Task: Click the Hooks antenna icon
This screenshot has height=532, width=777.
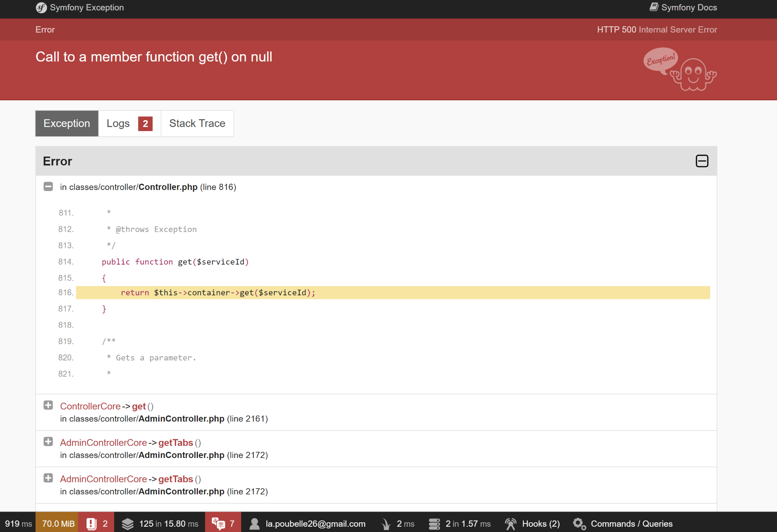Action: point(511,524)
